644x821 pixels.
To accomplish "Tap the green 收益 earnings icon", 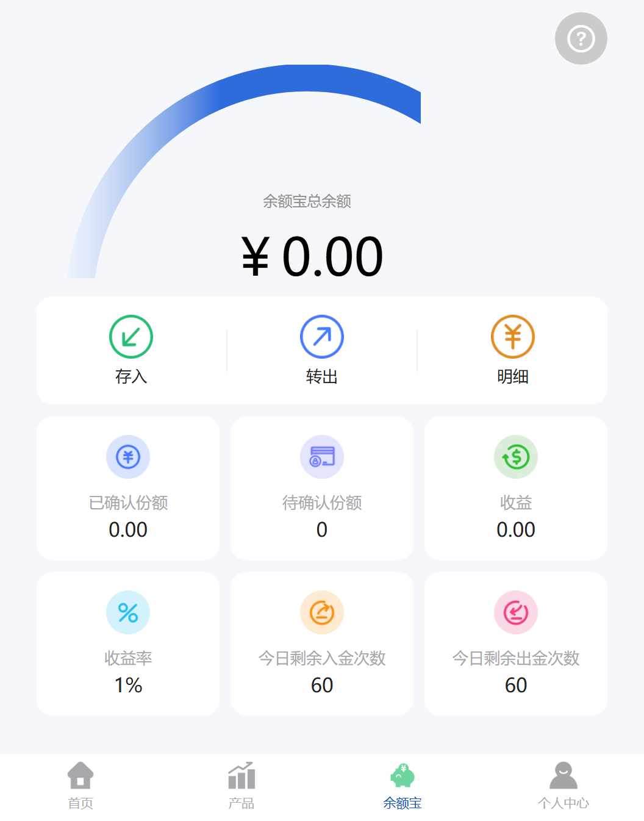I will point(516,457).
